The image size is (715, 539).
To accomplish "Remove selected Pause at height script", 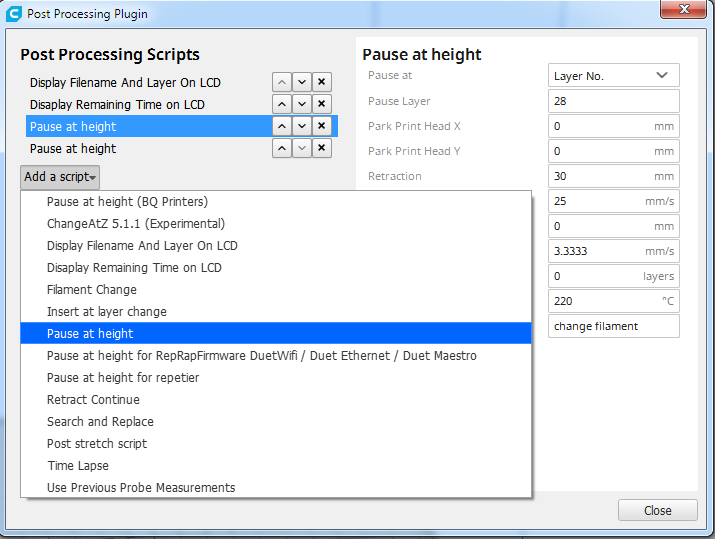I will (x=321, y=126).
